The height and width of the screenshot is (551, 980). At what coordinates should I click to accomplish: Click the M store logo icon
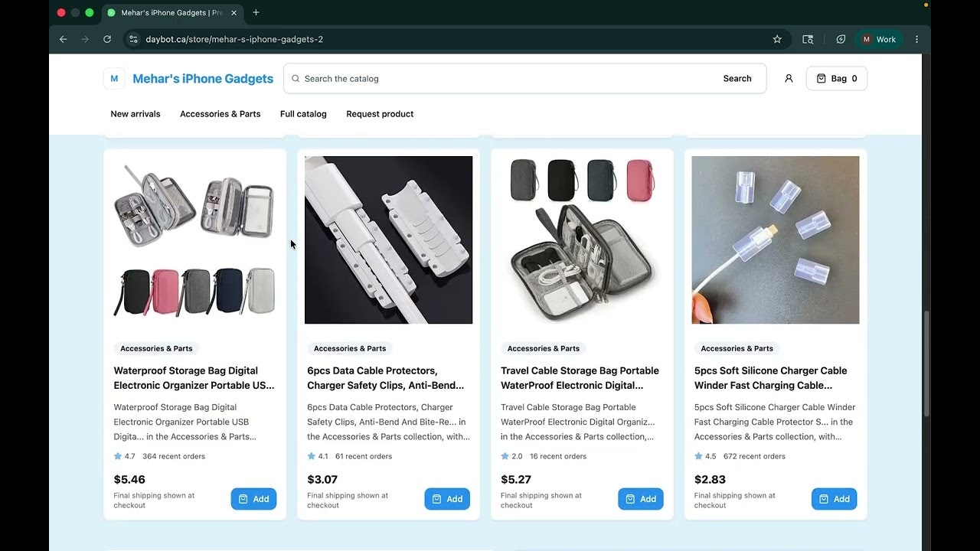pos(114,78)
